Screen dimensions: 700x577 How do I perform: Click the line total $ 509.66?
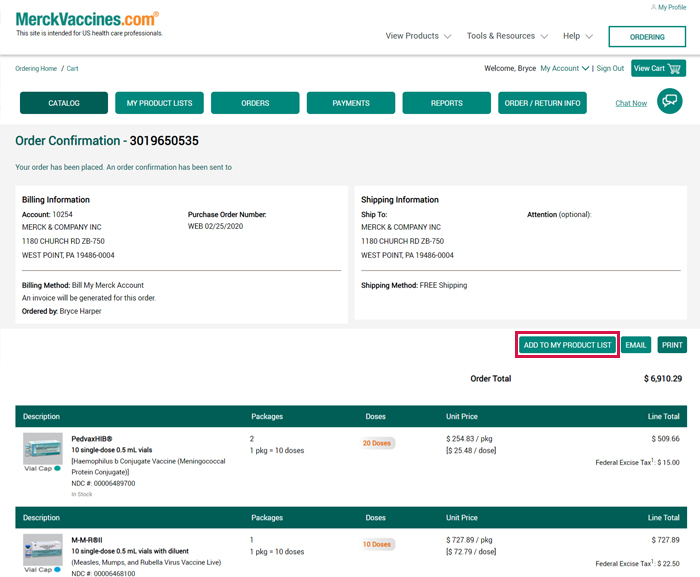pos(665,439)
